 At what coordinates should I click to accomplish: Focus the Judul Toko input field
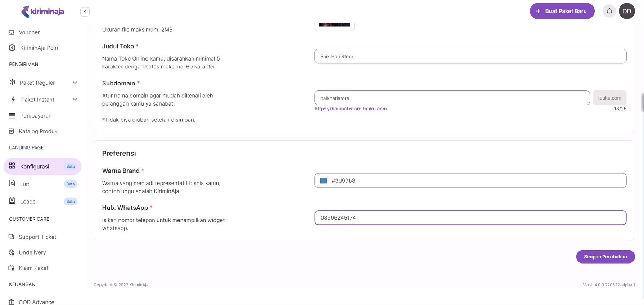pyautogui.click(x=470, y=56)
